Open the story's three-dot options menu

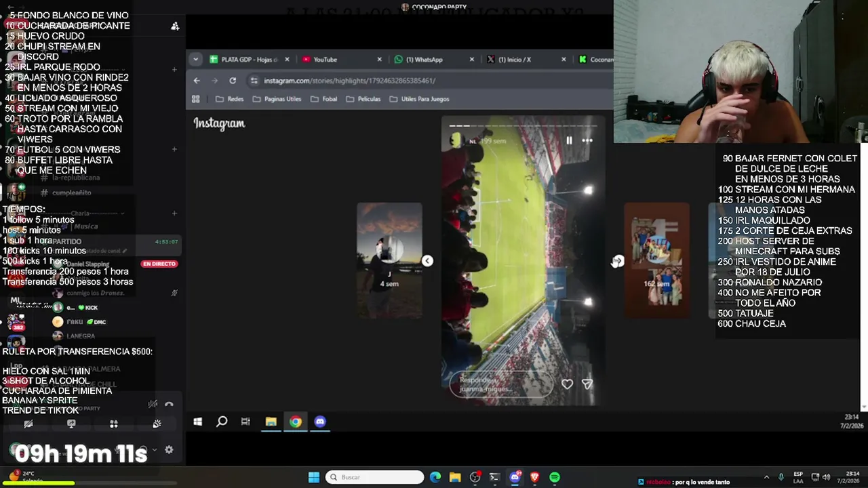click(587, 140)
